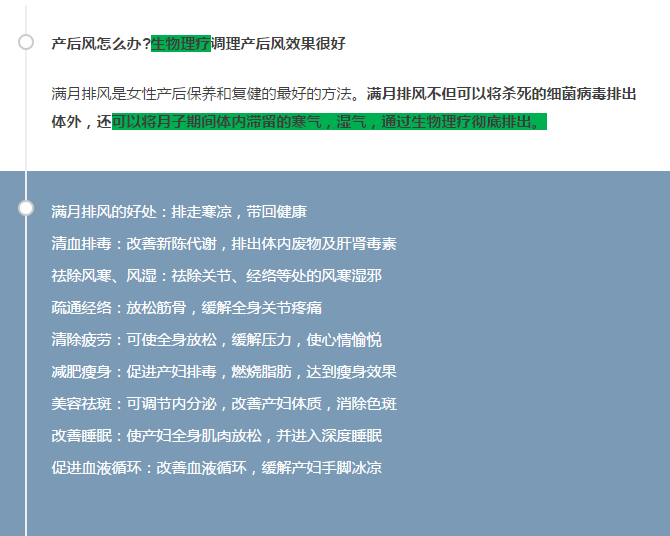This screenshot has width=670, height=536.
Task: Click the line starting with 促进血液循环
Action: 217,468
